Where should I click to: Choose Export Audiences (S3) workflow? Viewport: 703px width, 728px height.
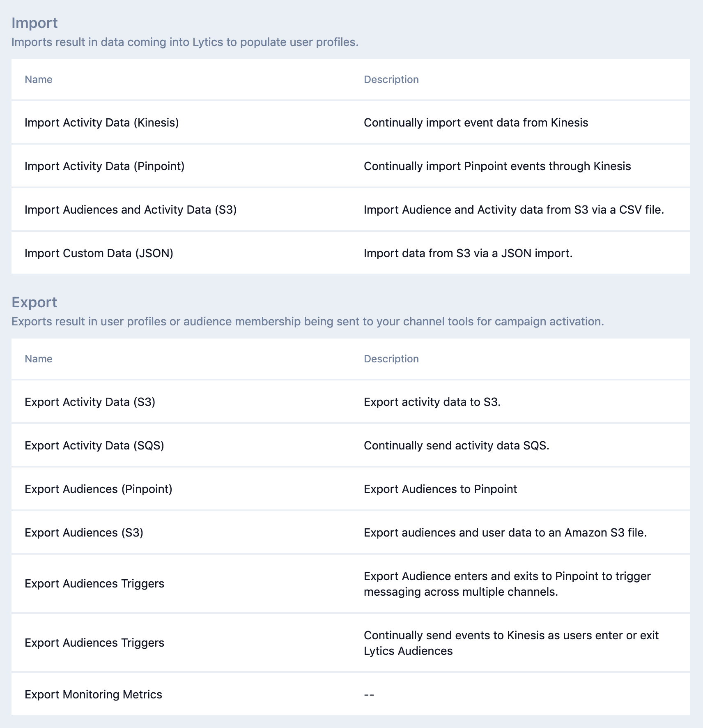click(84, 532)
